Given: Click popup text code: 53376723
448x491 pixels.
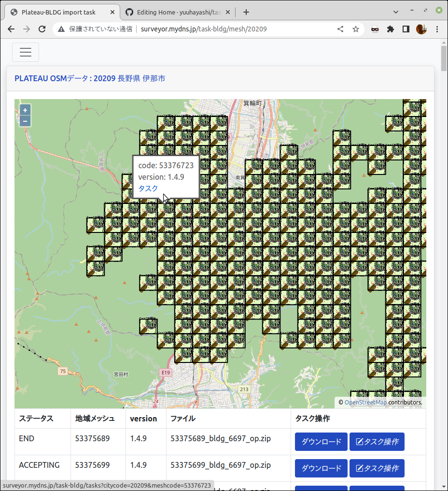Looking at the screenshot, I should point(166,165).
